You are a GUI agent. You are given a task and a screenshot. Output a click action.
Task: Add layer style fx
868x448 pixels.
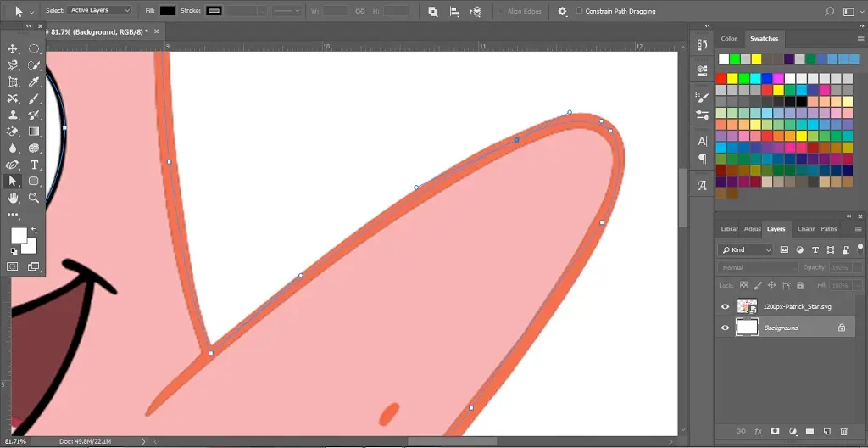pyautogui.click(x=758, y=431)
